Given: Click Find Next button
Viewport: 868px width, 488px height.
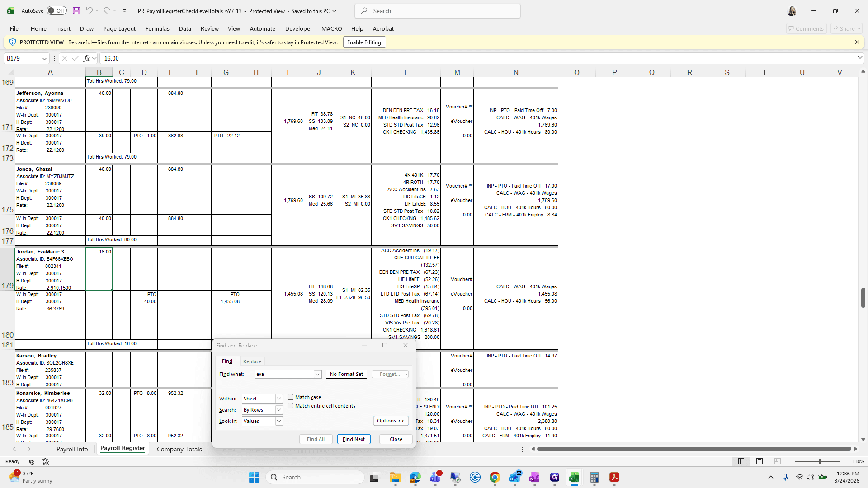Looking at the screenshot, I should 354,439.
